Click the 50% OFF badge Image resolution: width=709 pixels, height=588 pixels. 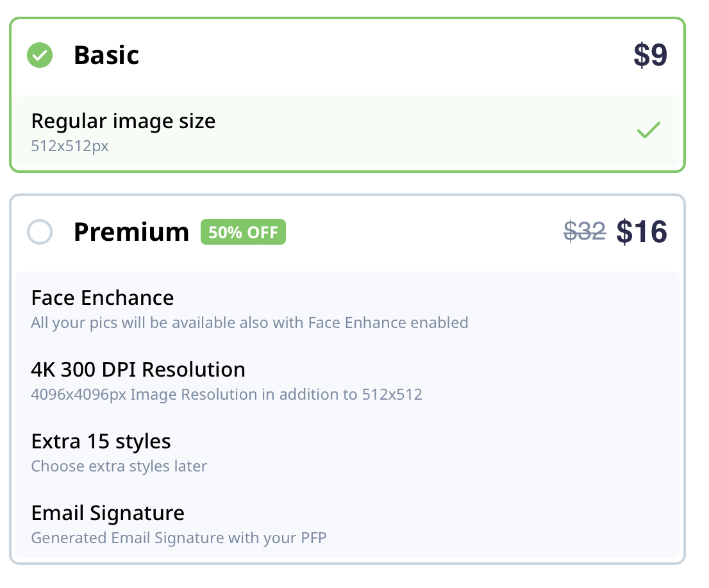click(x=243, y=232)
